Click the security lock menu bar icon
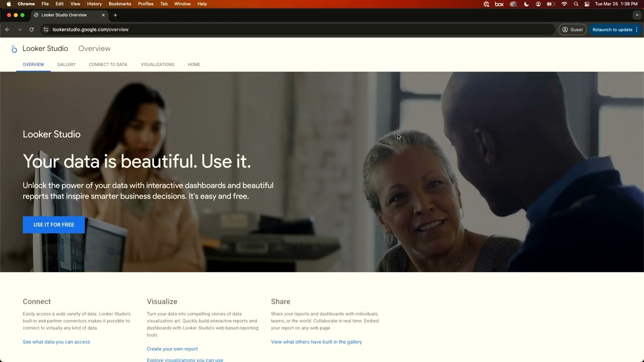 coord(487,4)
